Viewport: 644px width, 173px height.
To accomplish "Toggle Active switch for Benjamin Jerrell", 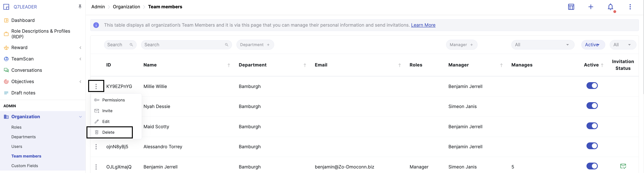I will [x=592, y=166].
